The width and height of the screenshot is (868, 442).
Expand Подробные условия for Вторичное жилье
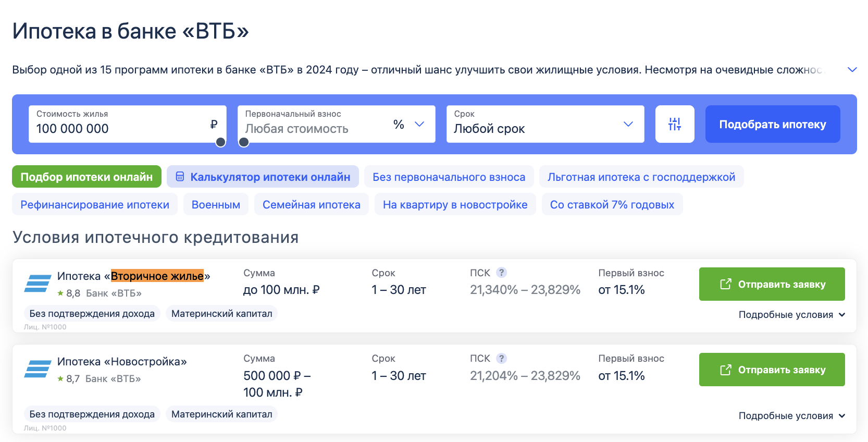click(792, 315)
